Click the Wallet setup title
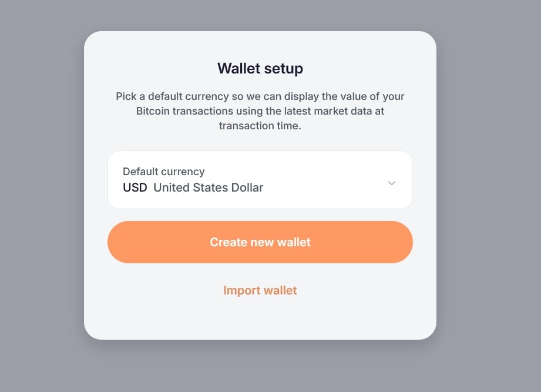 260,68
